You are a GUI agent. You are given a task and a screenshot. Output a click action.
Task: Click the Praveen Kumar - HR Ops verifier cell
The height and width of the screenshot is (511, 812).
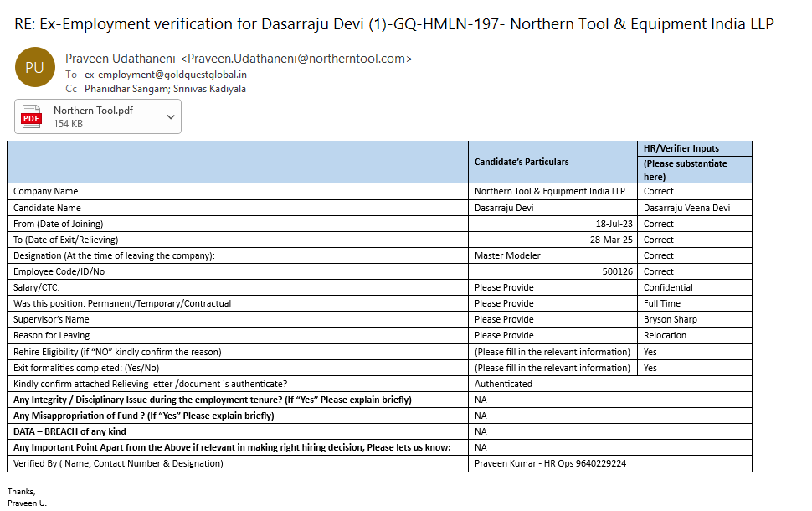[x=550, y=463]
